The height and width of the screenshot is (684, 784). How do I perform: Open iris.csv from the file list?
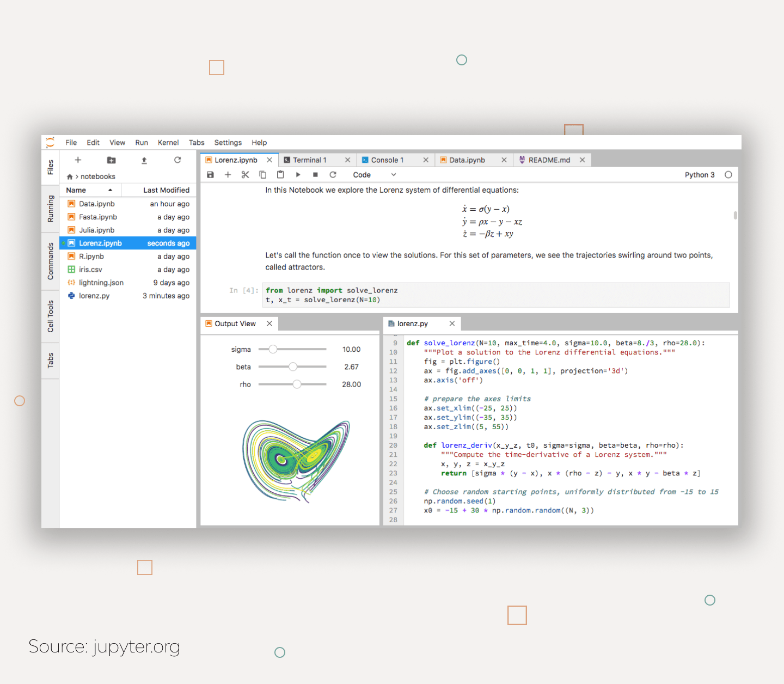[90, 270]
